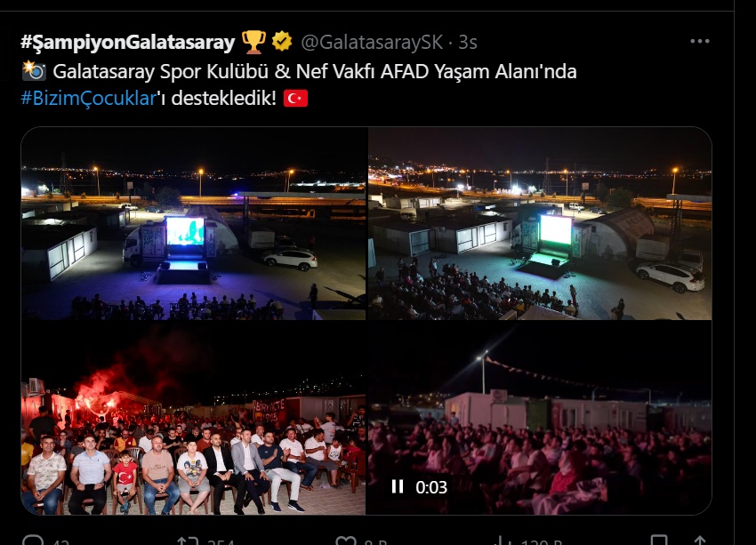Viewport: 756px width, 545px height.
Task: Click the reply speech bubble icon
Action: (x=33, y=541)
